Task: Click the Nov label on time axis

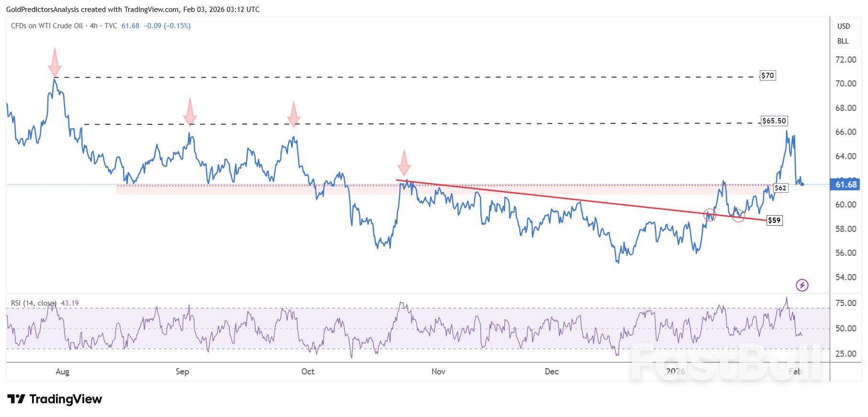Action: (438, 372)
